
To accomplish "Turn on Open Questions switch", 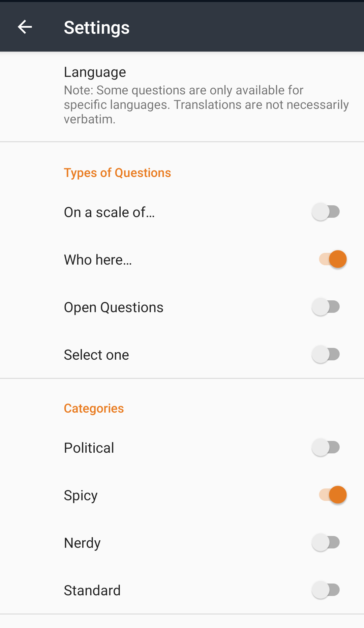I will [x=326, y=307].
